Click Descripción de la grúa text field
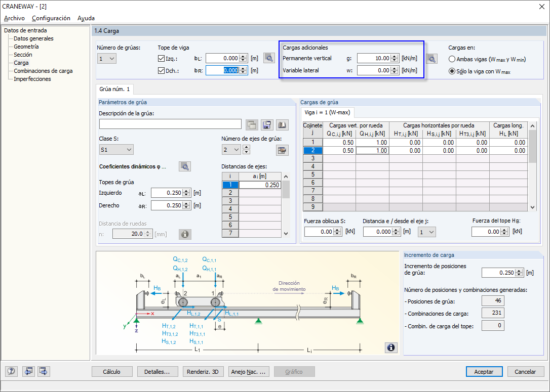This screenshot has width=550, height=392. tap(170, 124)
